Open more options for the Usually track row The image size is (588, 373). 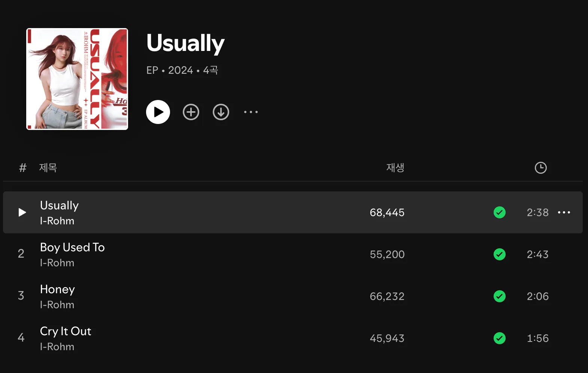564,212
